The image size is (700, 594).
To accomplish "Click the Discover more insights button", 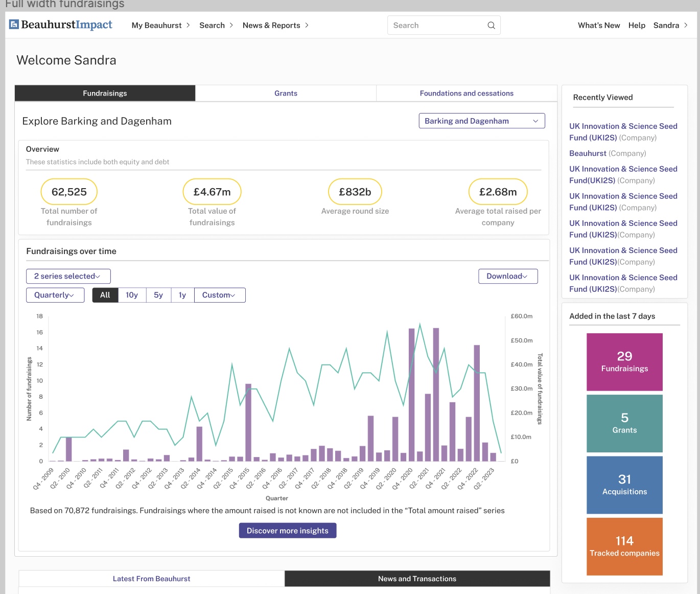I will [288, 531].
